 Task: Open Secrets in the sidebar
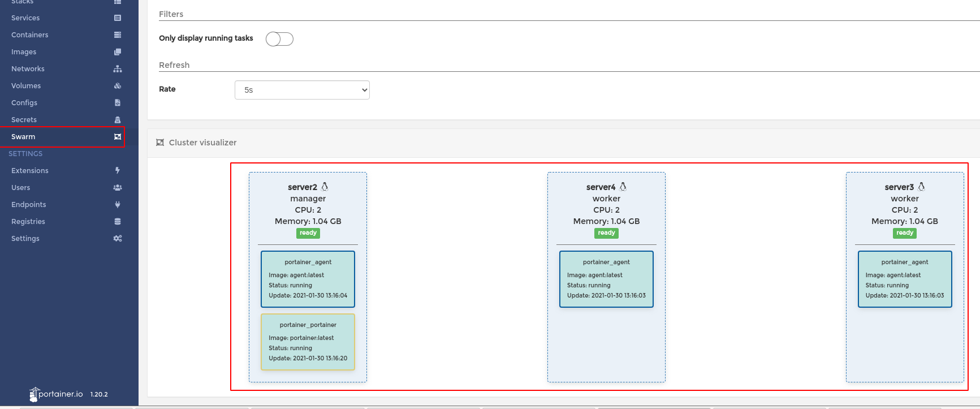tap(24, 120)
